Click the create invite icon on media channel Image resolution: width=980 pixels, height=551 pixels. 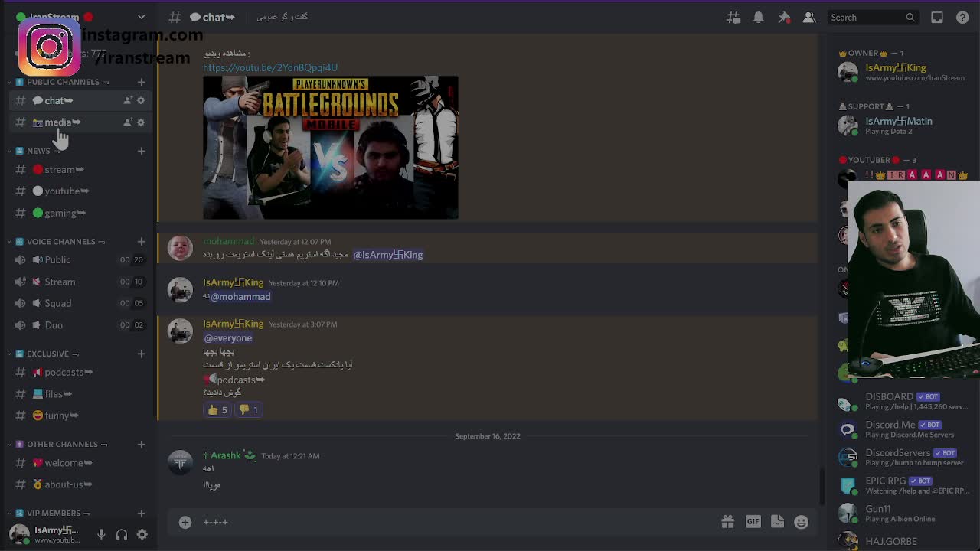pos(128,122)
